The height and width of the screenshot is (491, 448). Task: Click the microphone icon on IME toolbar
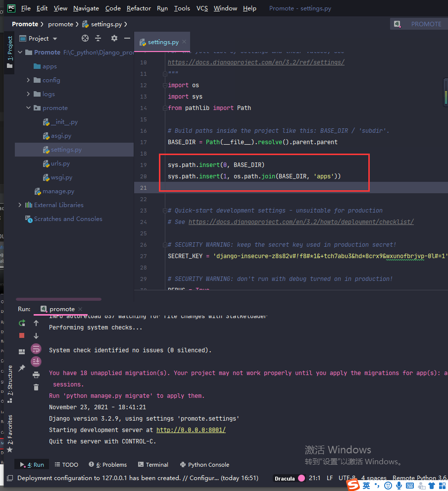point(399,486)
